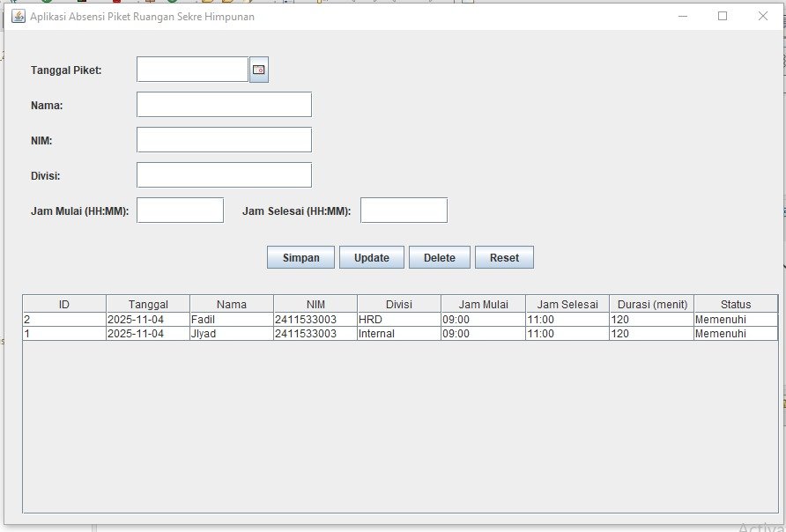Select the Divisi text field
Screen dimensions: 786x532
224,175
